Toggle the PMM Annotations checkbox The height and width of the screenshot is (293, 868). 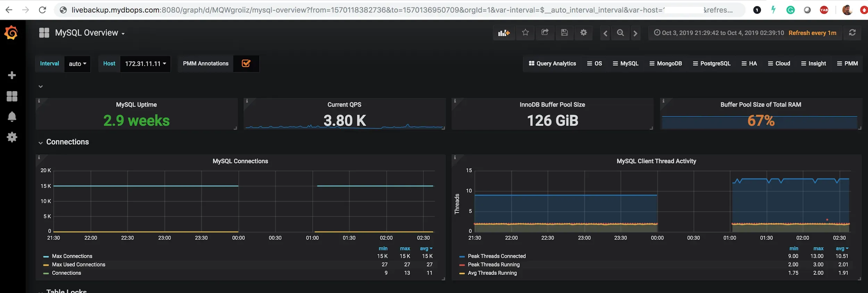pos(246,64)
